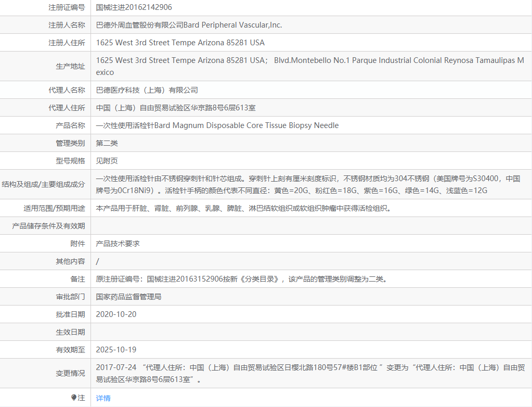Click the lightbulb icon beside 注
The image size is (532, 407).
click(74, 397)
